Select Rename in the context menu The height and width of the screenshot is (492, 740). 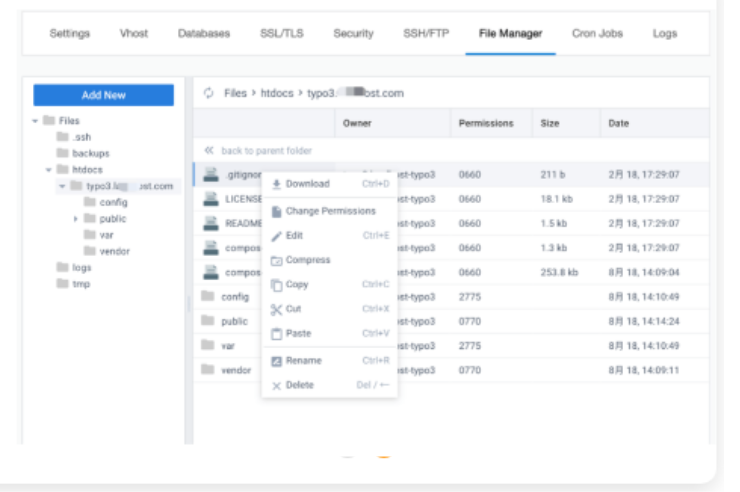(x=303, y=360)
